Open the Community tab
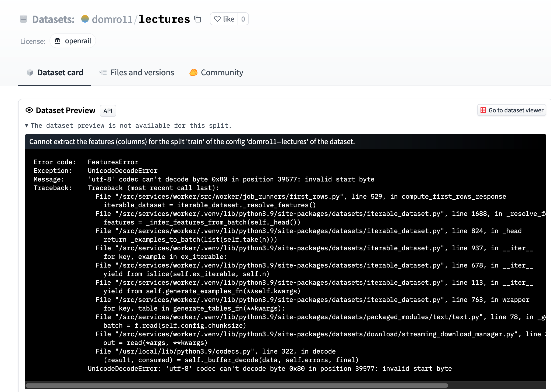 (222, 72)
